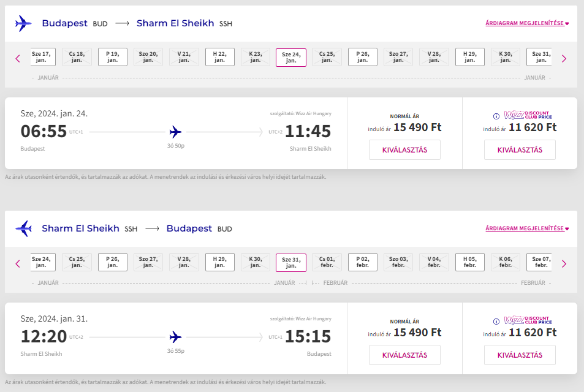Show earlier return dates with left arrow
Screen dimensions: 584x392
click(x=18, y=264)
